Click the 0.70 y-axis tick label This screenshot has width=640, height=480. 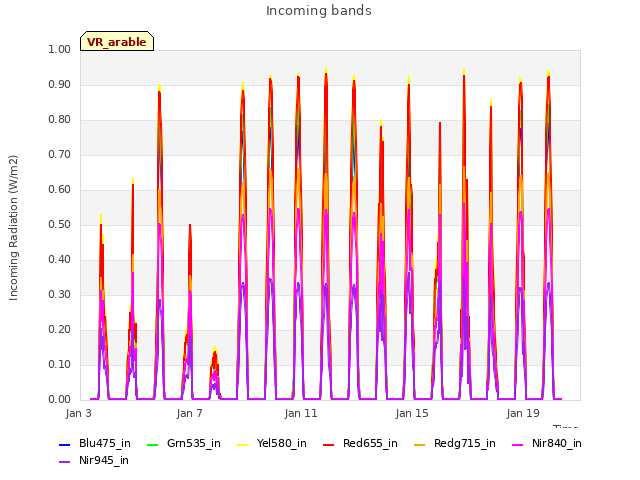coord(60,154)
